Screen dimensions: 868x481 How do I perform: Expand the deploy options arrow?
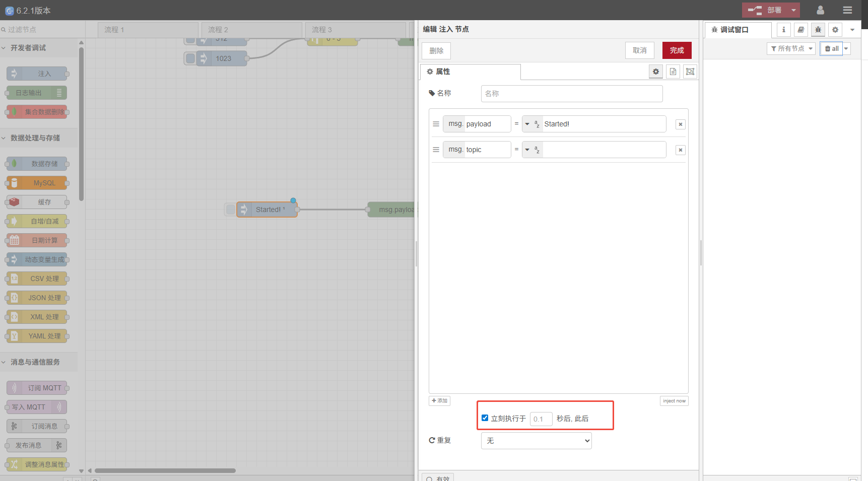coord(793,10)
